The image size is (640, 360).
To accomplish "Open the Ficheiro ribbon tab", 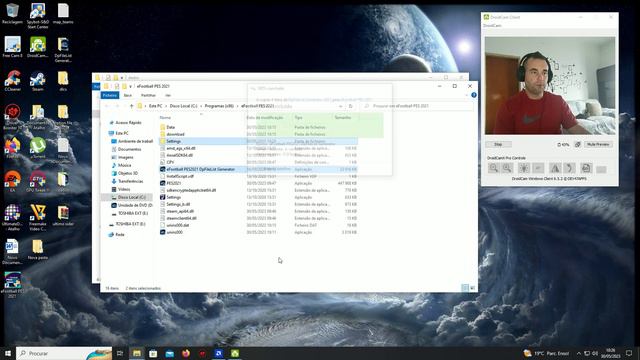I will [x=110, y=95].
